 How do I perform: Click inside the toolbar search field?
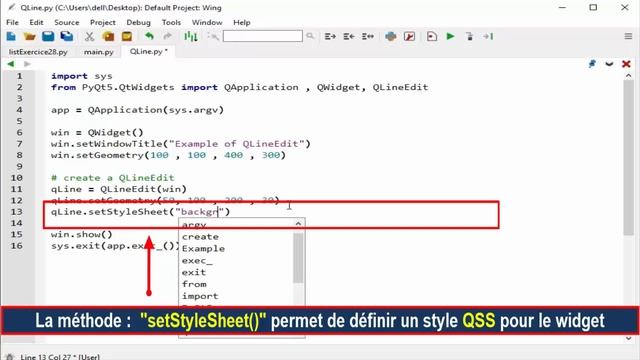point(262,36)
